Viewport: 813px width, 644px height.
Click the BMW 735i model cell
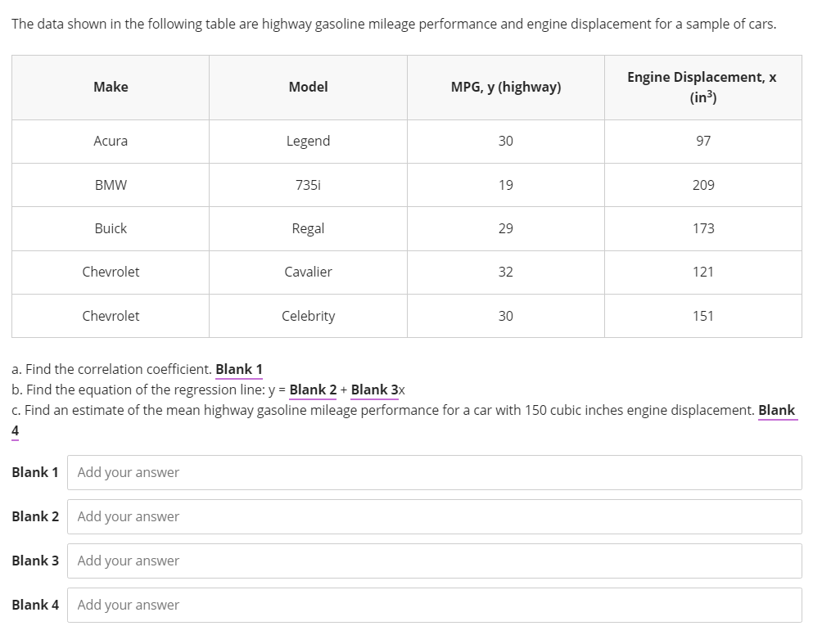pyautogui.click(x=308, y=185)
